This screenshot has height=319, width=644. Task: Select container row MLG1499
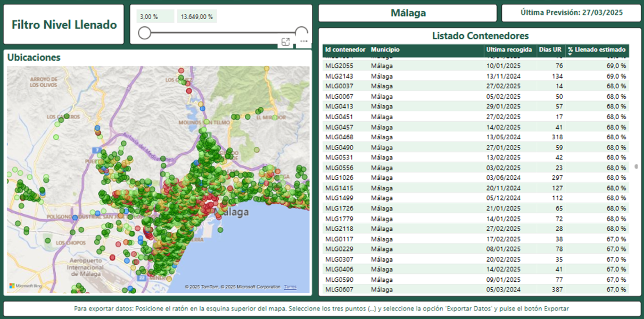click(476, 198)
